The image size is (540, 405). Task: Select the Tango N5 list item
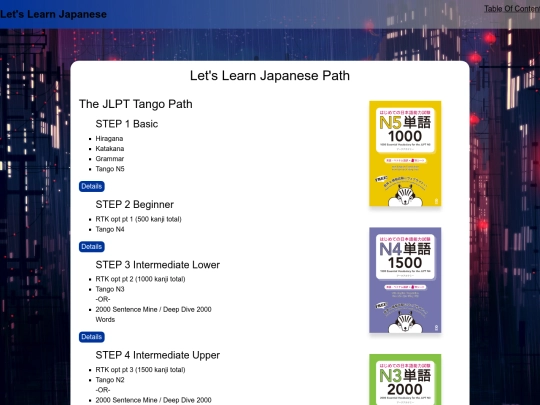(x=110, y=169)
